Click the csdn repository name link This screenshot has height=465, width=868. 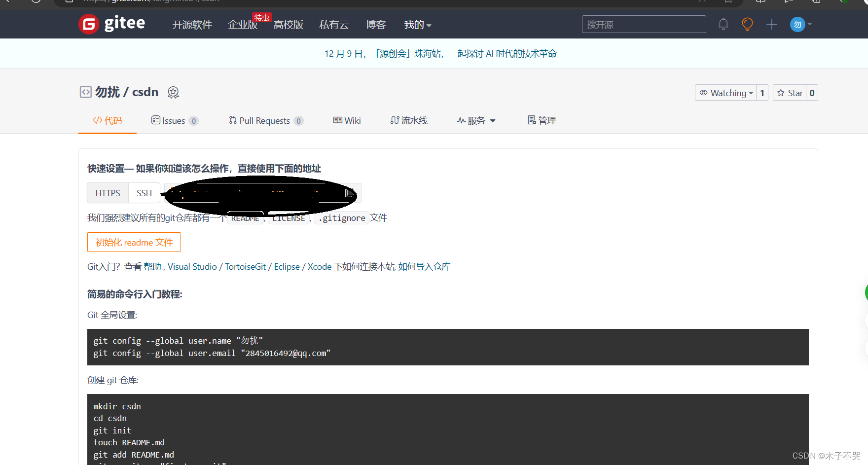[145, 92]
